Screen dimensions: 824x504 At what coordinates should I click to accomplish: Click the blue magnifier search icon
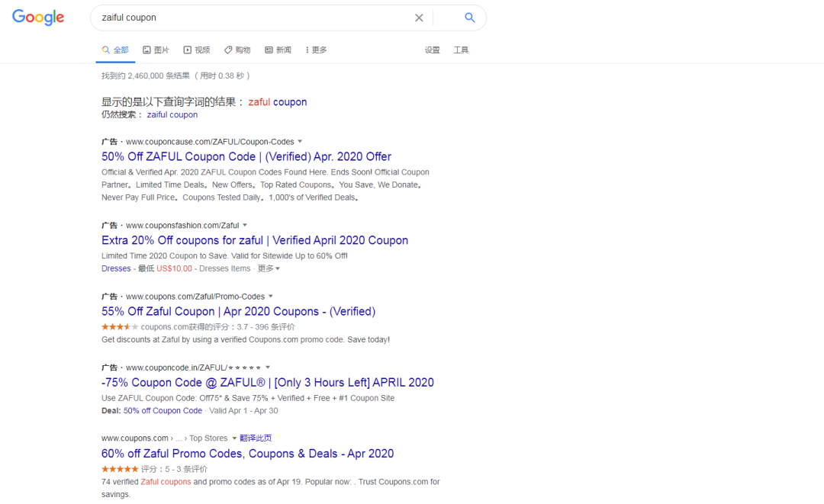pyautogui.click(x=470, y=18)
